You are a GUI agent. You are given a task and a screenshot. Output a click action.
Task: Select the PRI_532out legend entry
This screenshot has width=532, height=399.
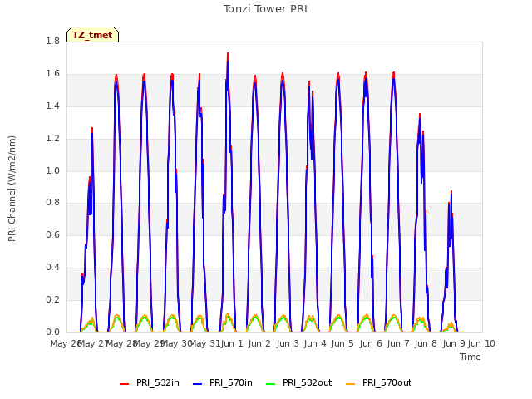tap(298, 382)
